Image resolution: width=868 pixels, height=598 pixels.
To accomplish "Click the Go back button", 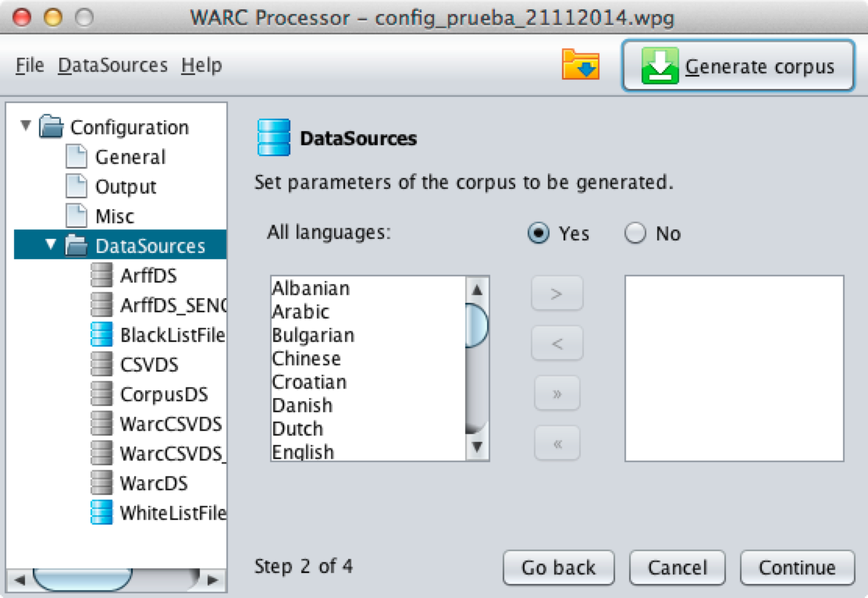I will pos(558,568).
